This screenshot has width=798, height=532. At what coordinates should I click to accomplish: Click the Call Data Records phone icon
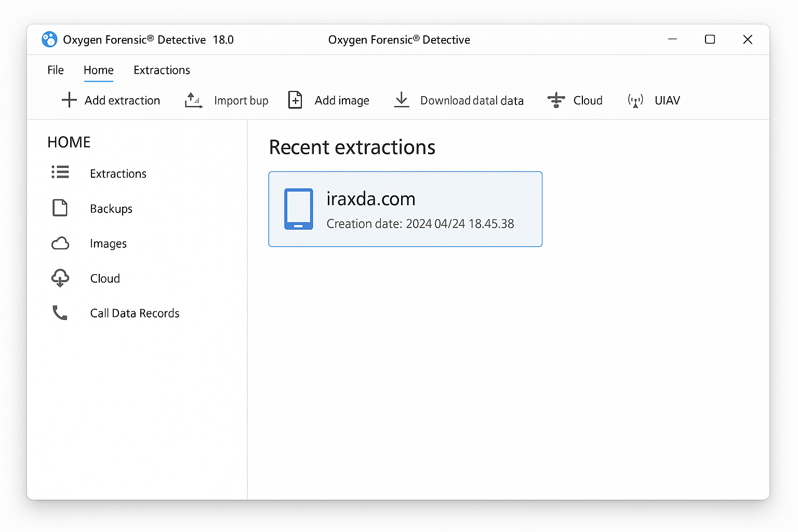click(60, 313)
